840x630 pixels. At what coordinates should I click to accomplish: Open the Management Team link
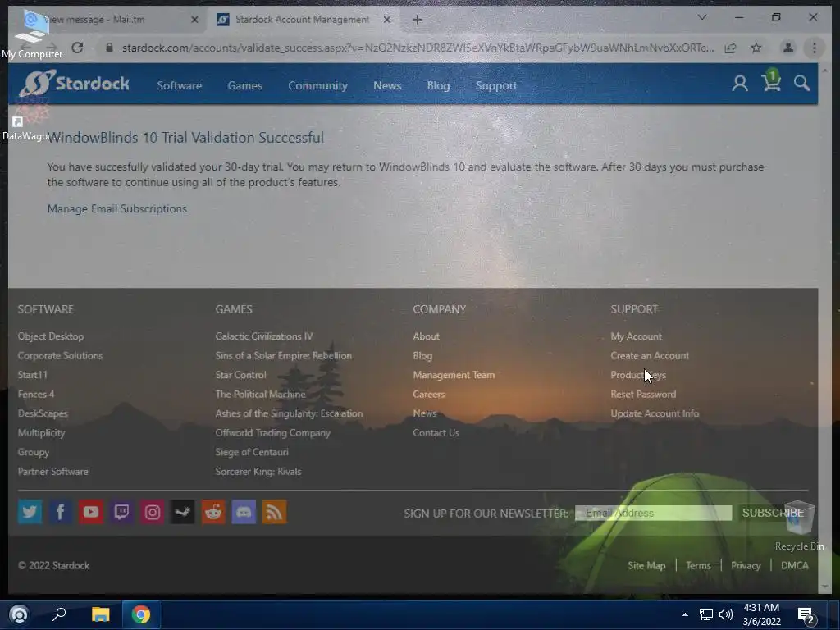click(454, 375)
